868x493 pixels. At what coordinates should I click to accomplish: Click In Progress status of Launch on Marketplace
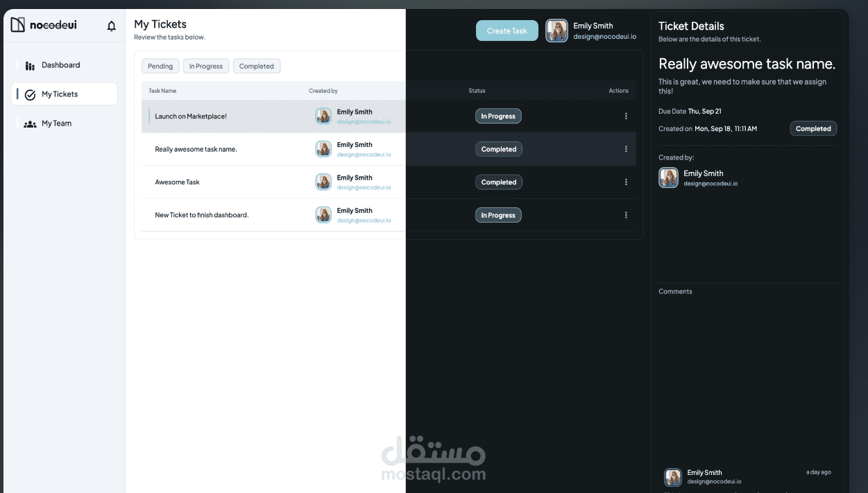pos(498,116)
